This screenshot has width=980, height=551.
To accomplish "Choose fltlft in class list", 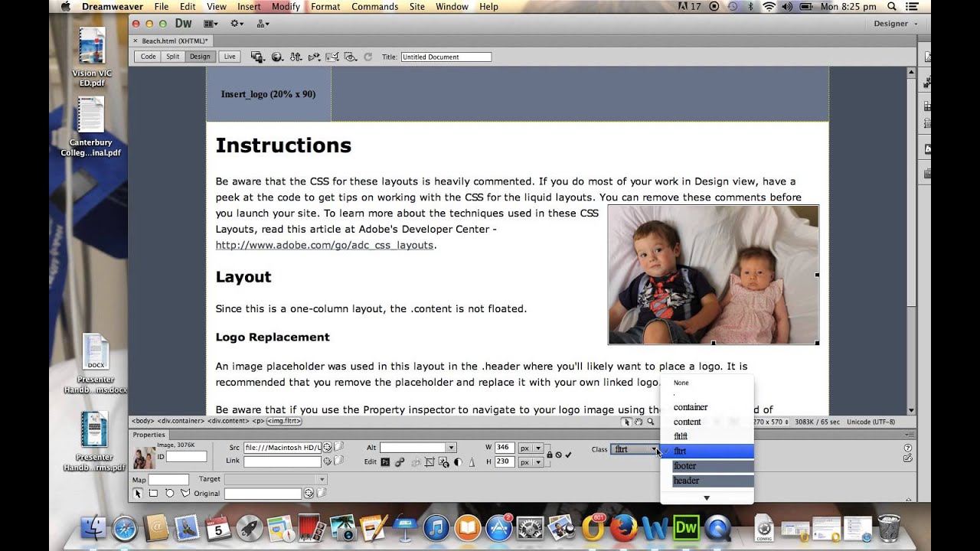I will pos(707,436).
